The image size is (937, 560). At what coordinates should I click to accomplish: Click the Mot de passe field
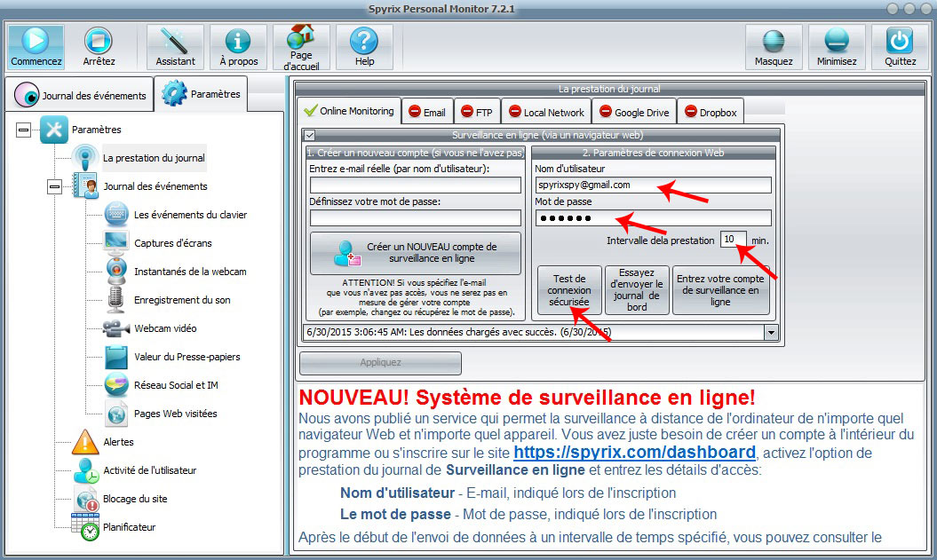point(653,218)
